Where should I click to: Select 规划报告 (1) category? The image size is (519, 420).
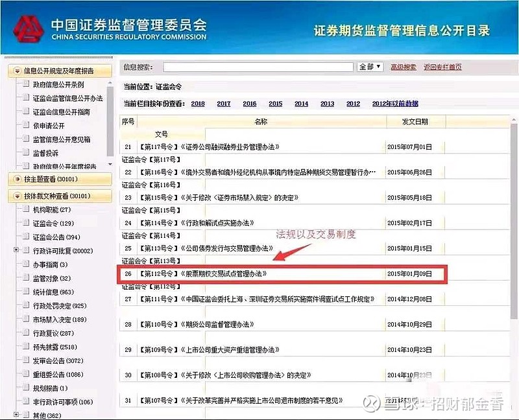click(50, 388)
